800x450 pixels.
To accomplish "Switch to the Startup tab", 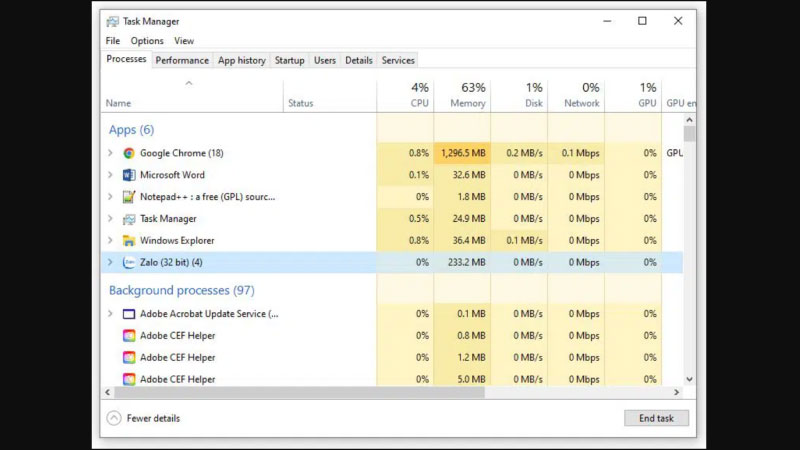I will [289, 60].
